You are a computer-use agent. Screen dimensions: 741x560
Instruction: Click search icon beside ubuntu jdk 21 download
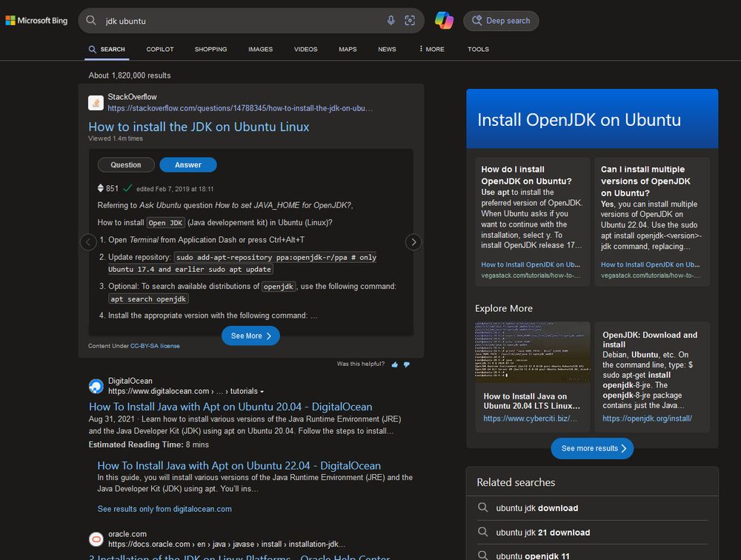coord(482,532)
